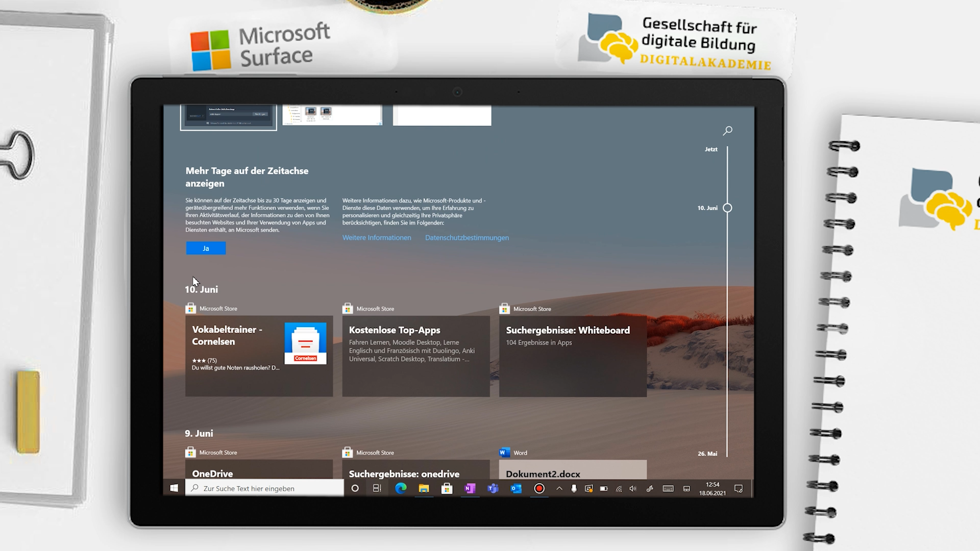Jump to Jetzt on the timeline scrollbar

[x=711, y=149]
